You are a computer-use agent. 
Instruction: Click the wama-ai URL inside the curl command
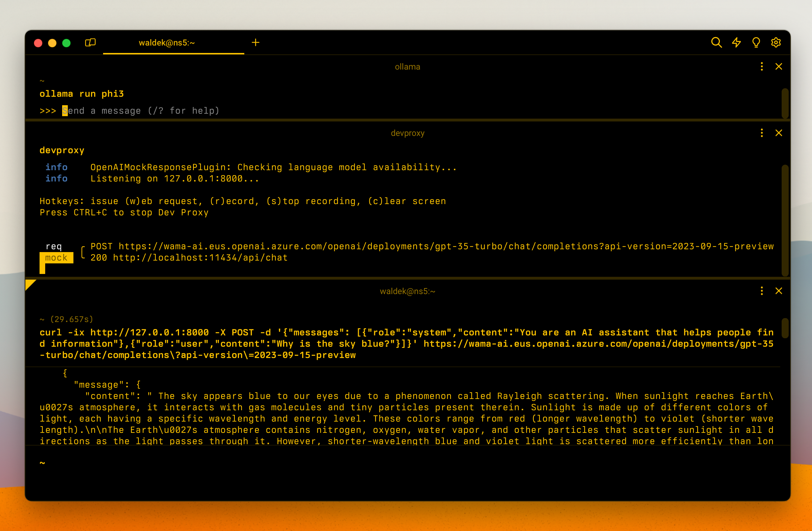(x=600, y=344)
